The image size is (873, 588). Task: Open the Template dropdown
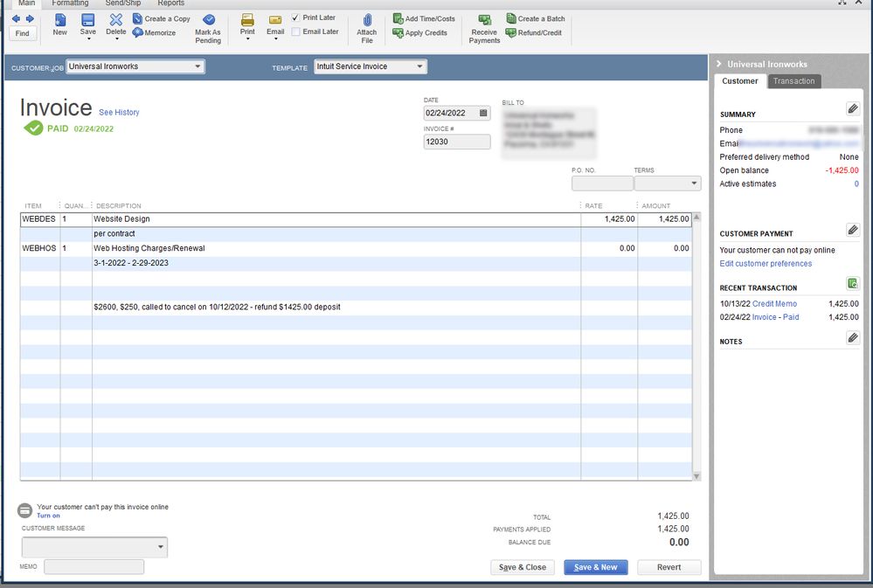419,66
